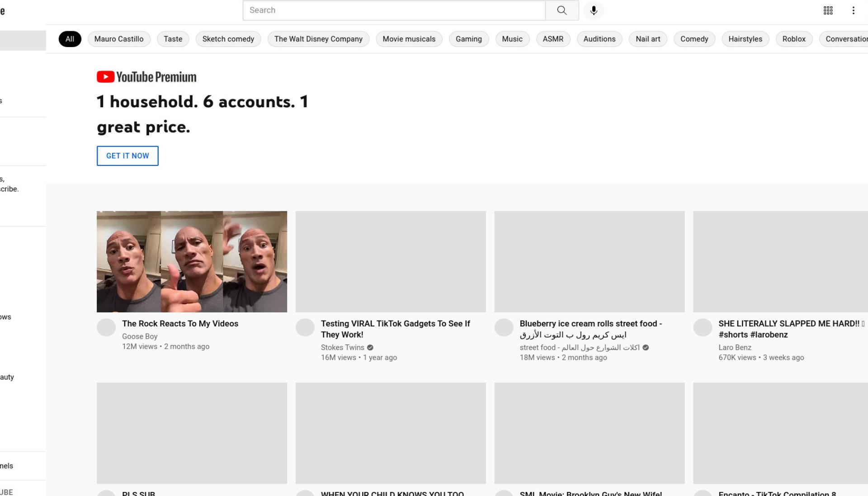Open street food channel avatar
The height and width of the screenshot is (496, 868).
click(x=504, y=327)
